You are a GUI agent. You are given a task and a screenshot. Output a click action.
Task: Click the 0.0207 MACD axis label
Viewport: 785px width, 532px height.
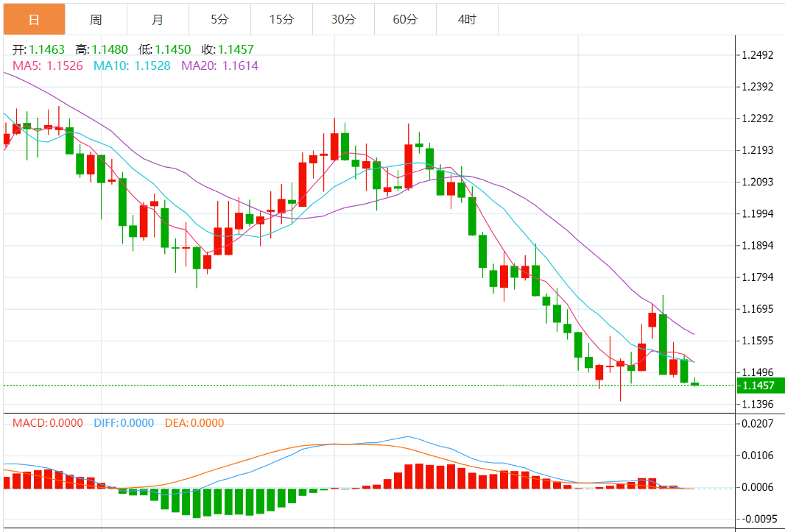point(758,424)
